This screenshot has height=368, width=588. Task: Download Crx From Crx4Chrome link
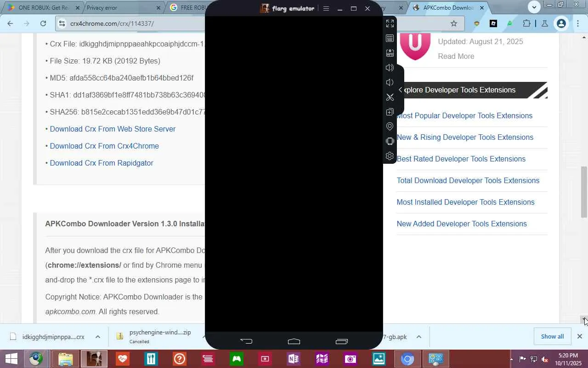coord(104,146)
